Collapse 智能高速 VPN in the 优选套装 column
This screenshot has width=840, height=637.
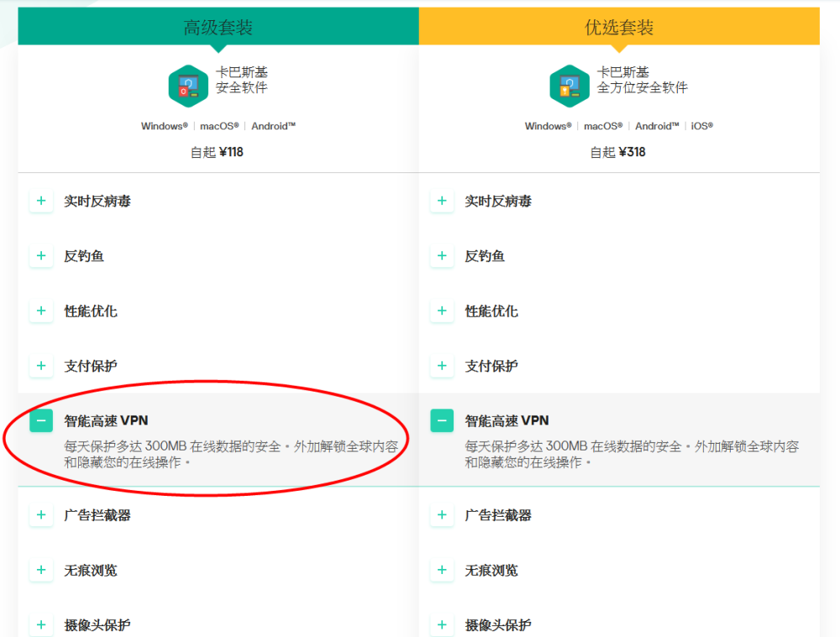[x=442, y=420]
